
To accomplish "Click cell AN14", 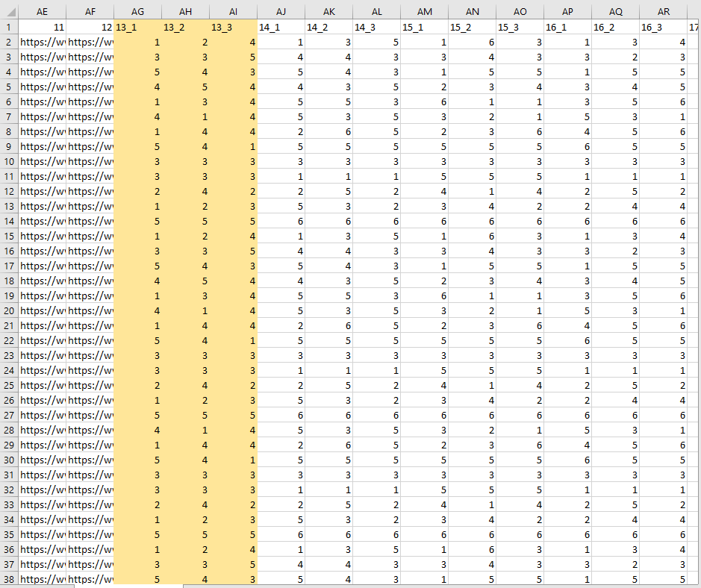I will pyautogui.click(x=472, y=222).
